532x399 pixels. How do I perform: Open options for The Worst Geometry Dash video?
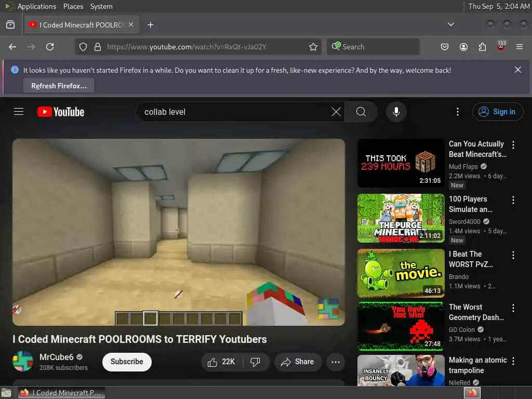coord(513,308)
